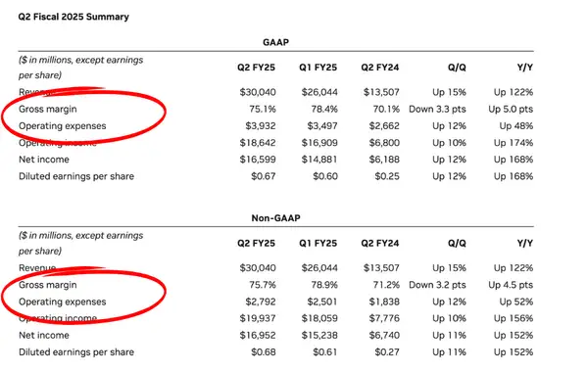
Task: Click GAAP net income $16,599 value
Action: pos(258,160)
